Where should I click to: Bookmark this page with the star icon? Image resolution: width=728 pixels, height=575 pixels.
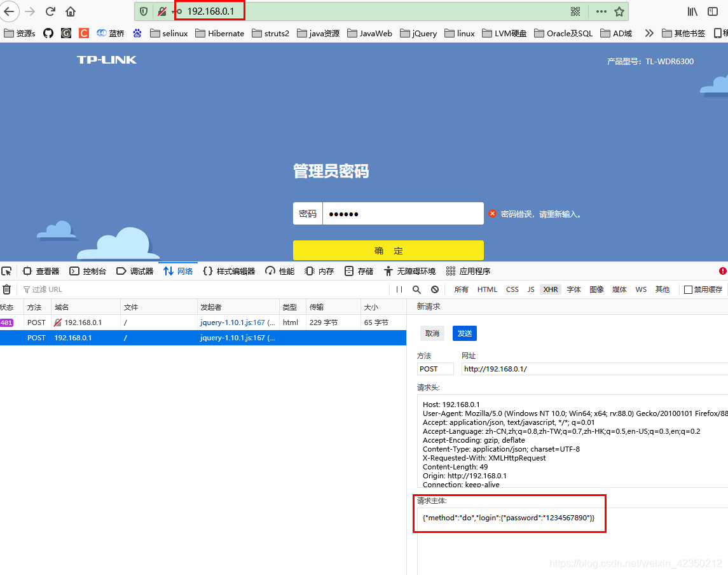(619, 11)
